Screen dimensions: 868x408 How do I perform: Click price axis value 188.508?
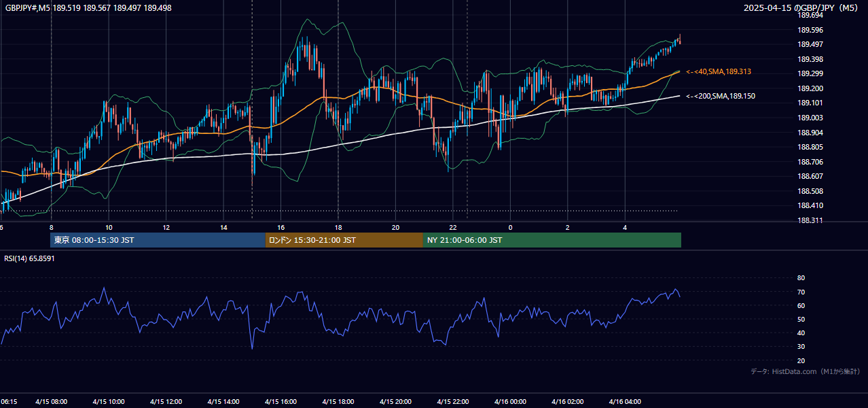[810, 191]
